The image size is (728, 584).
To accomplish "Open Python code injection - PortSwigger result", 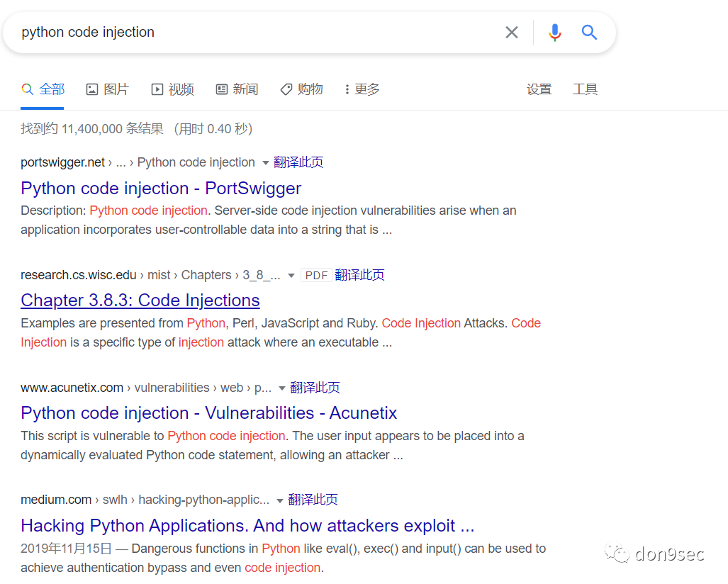I will pos(161,189).
